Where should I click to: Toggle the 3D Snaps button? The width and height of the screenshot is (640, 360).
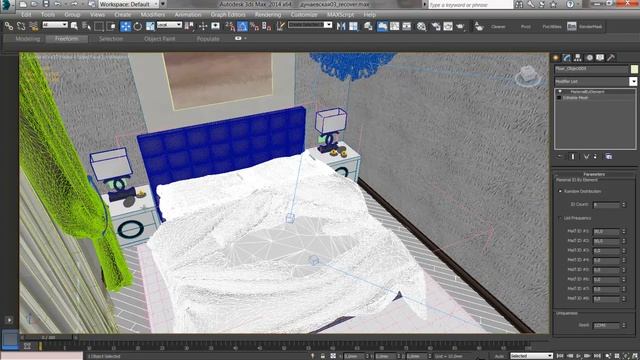coord(230,27)
